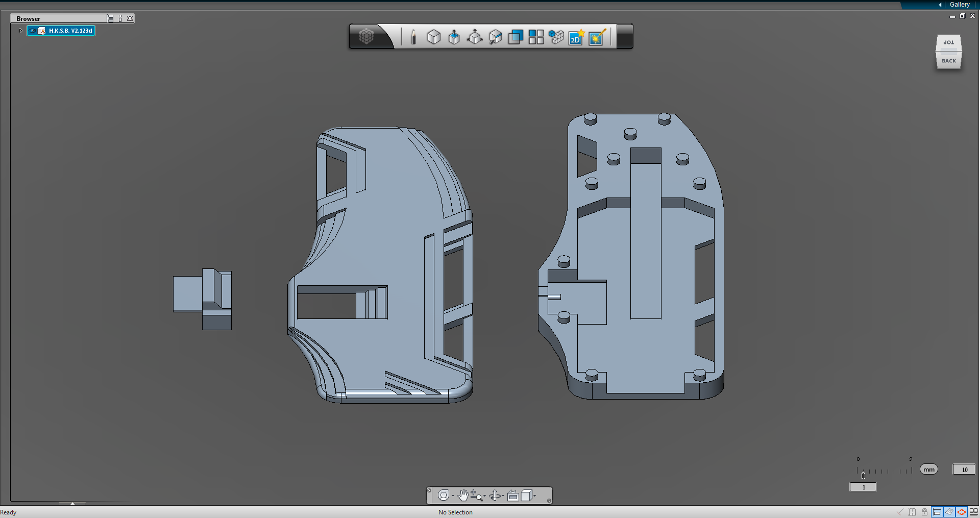Expand Gallery using the left arrow
980x518 pixels.
pos(940,5)
